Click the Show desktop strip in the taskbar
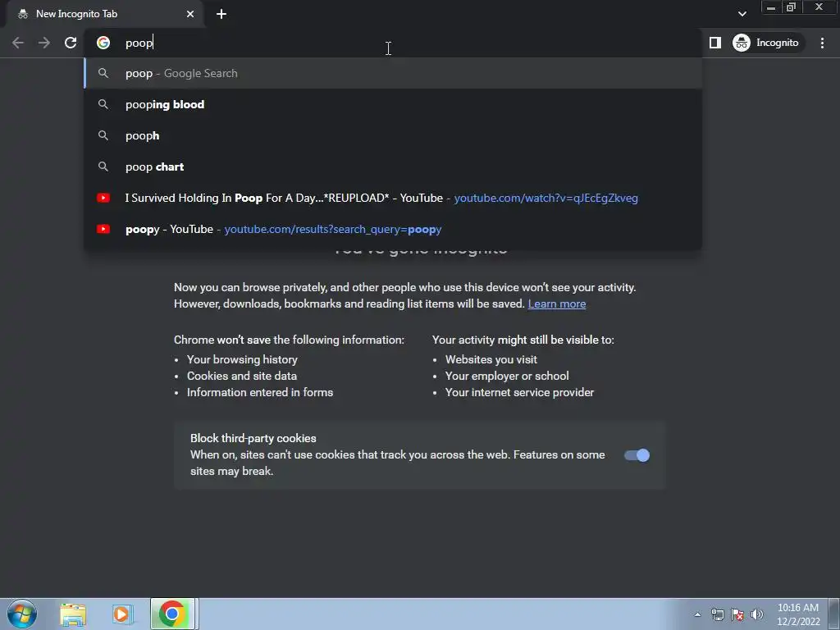Screen dimensions: 840x630 [x=834, y=614]
